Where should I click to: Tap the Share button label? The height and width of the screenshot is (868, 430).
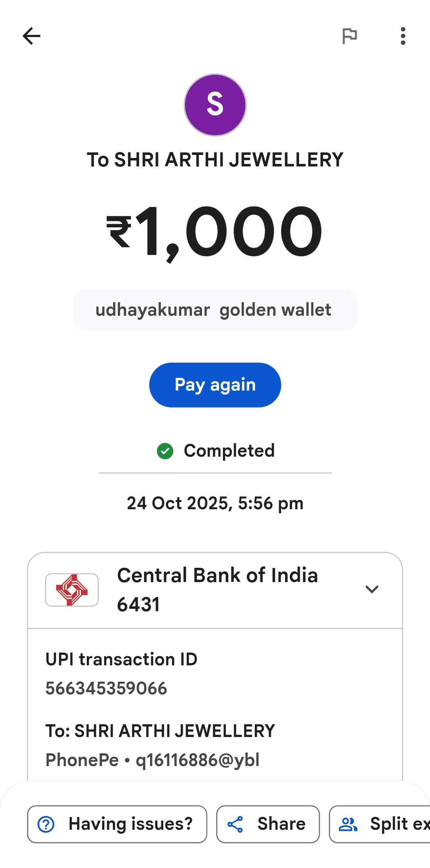pos(281,824)
